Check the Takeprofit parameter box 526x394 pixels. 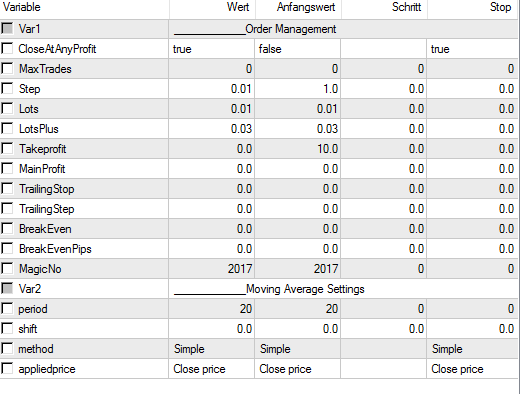coord(7,148)
